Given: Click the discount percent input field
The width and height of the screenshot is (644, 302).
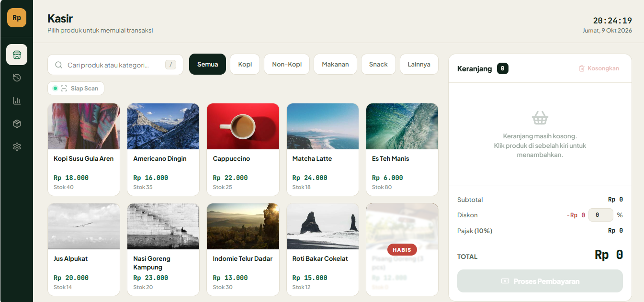Looking at the screenshot, I should click(x=600, y=215).
